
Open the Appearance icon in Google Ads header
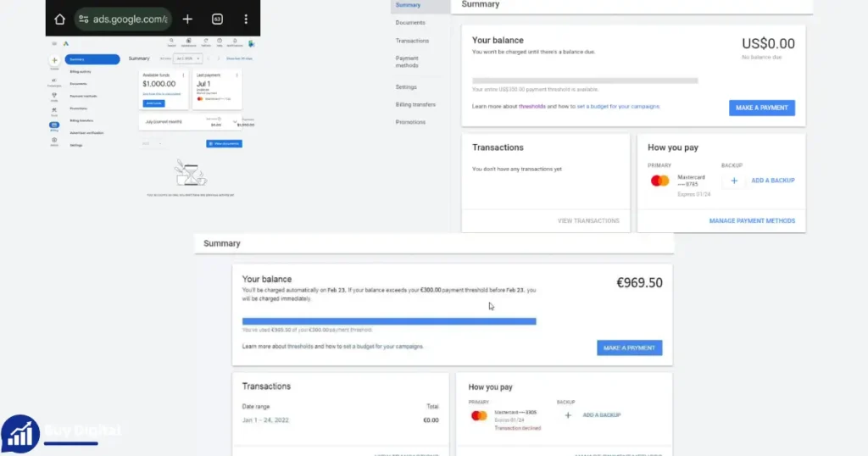tap(189, 42)
